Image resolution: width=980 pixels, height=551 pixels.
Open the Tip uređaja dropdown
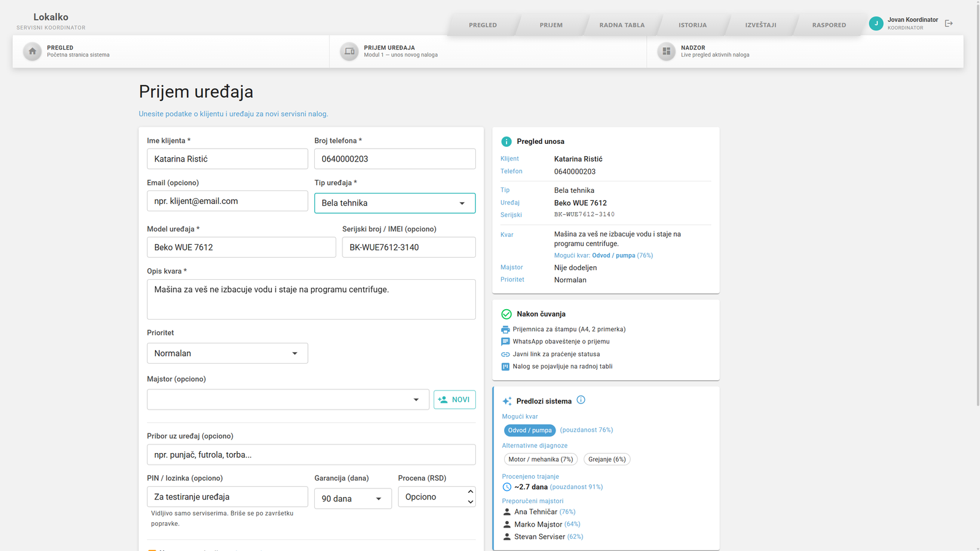coord(395,203)
